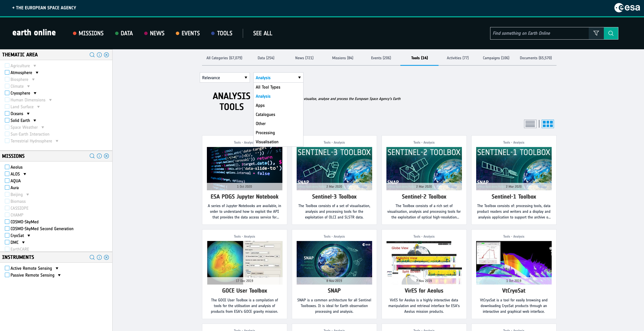Screen dimensions: 644x331
Task: Open Instruments panel info icon
Action: tap(99, 257)
